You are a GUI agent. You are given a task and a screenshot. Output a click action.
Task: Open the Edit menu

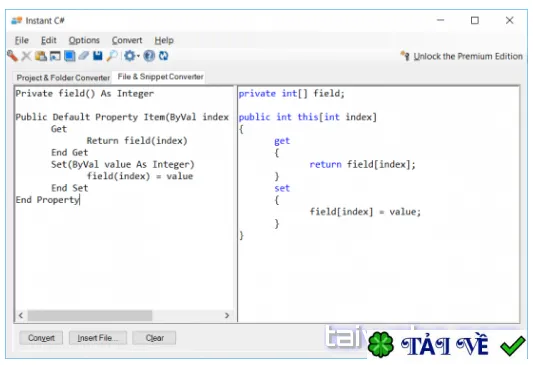49,40
